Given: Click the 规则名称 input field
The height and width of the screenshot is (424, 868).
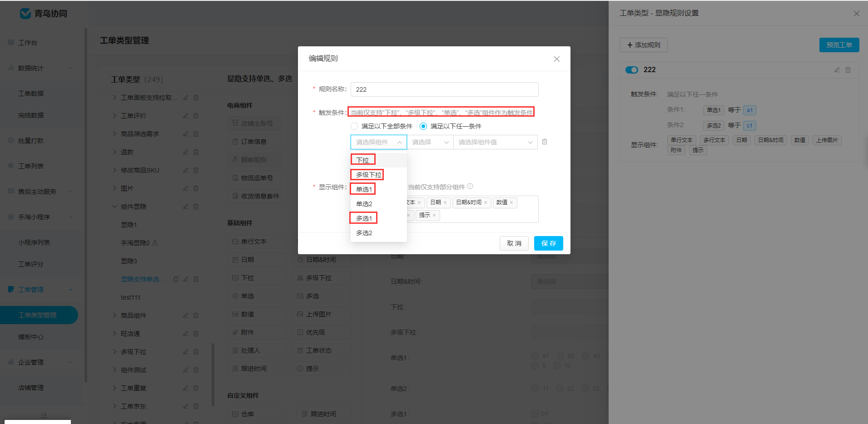Looking at the screenshot, I should pos(445,89).
